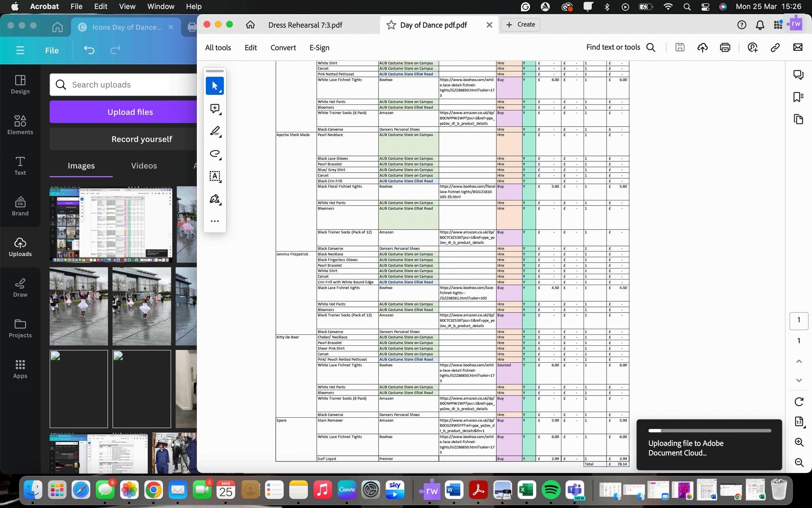This screenshot has width=812, height=508.
Task: Select the highlighter pen tool
Action: click(215, 131)
